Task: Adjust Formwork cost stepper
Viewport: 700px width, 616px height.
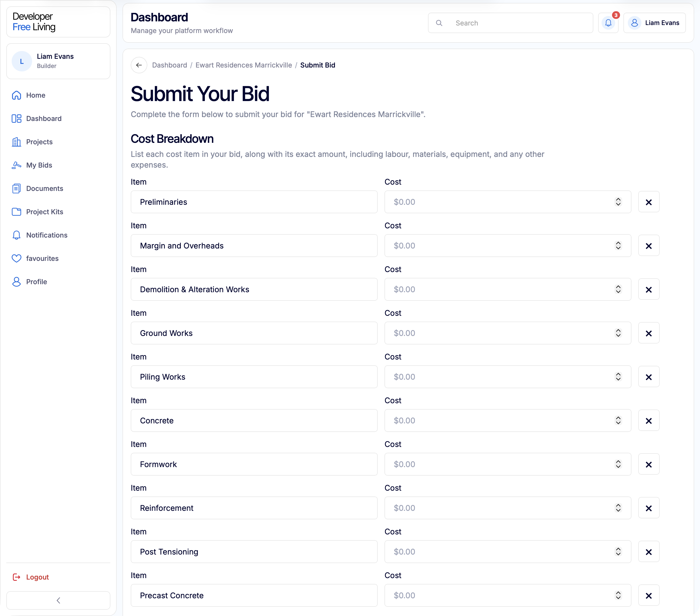Action: [x=618, y=464]
